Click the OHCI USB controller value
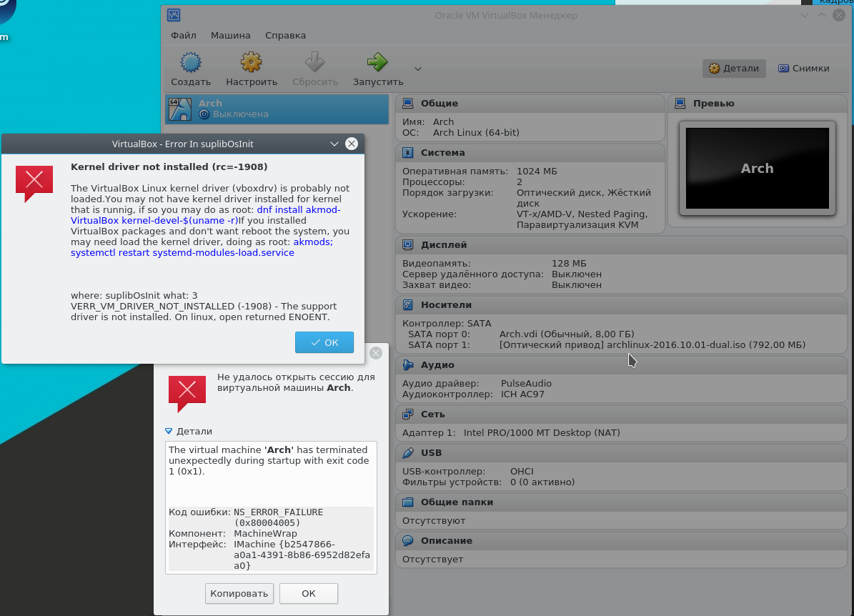854x616 pixels. [522, 471]
